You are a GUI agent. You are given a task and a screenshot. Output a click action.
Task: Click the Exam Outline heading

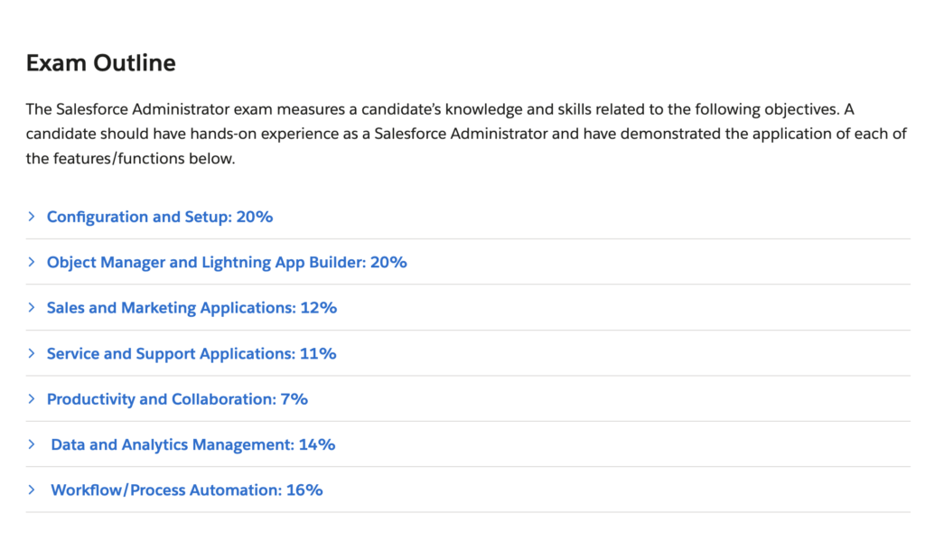click(101, 62)
